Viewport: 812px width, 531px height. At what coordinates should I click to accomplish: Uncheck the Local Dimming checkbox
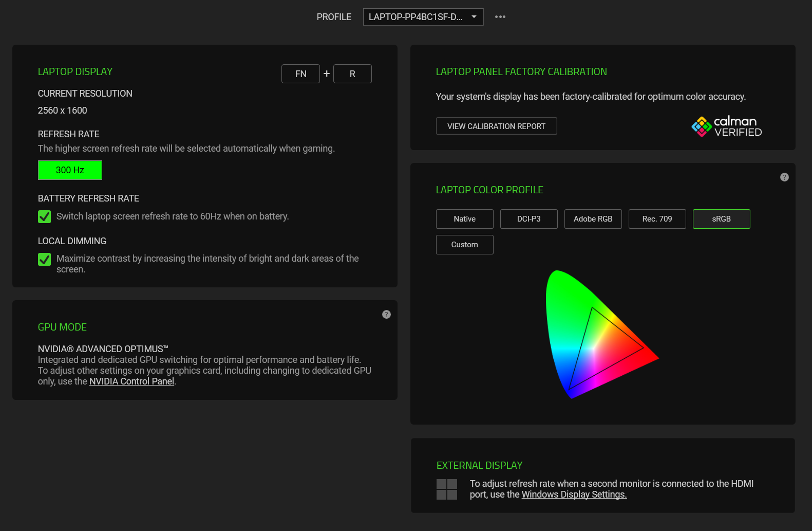point(45,260)
